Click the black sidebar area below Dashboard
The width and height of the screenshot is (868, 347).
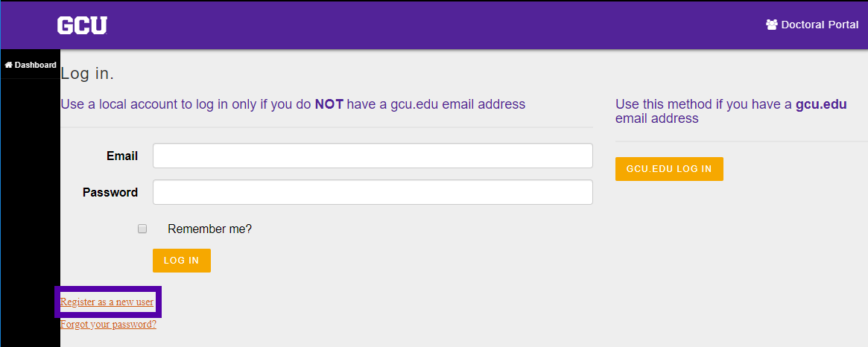30,212
